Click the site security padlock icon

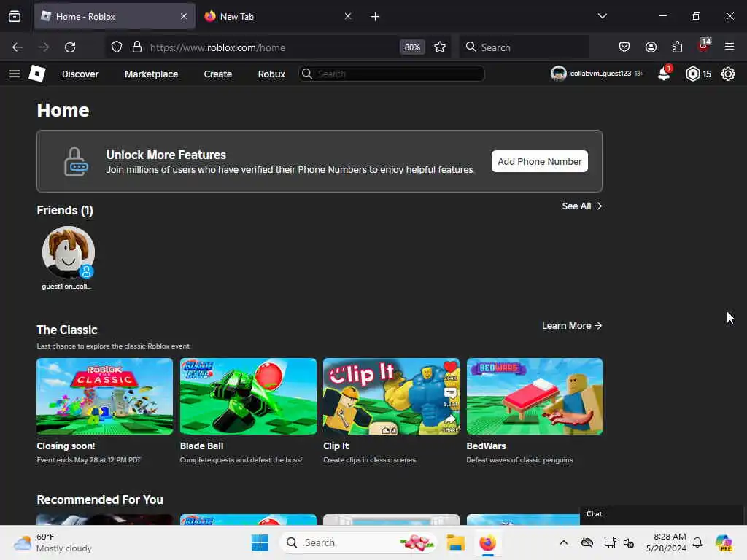[x=137, y=47]
